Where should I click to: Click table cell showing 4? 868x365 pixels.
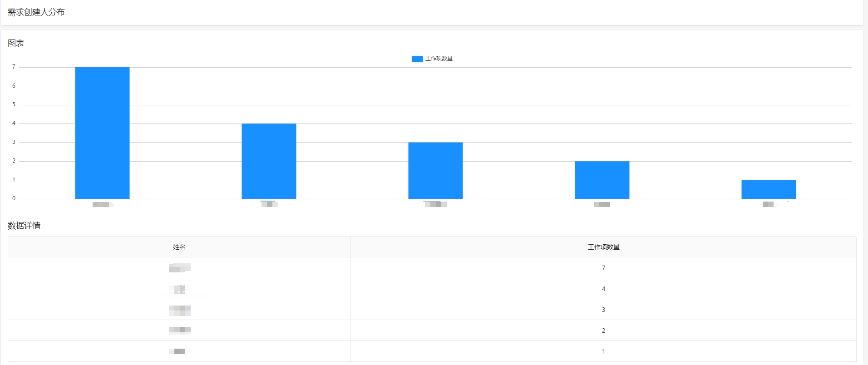point(603,289)
